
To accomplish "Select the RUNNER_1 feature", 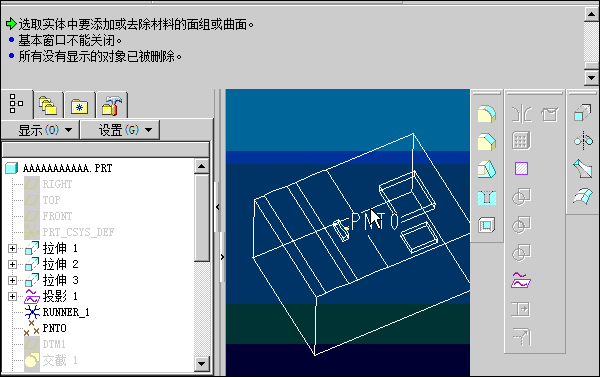I will [x=66, y=312].
